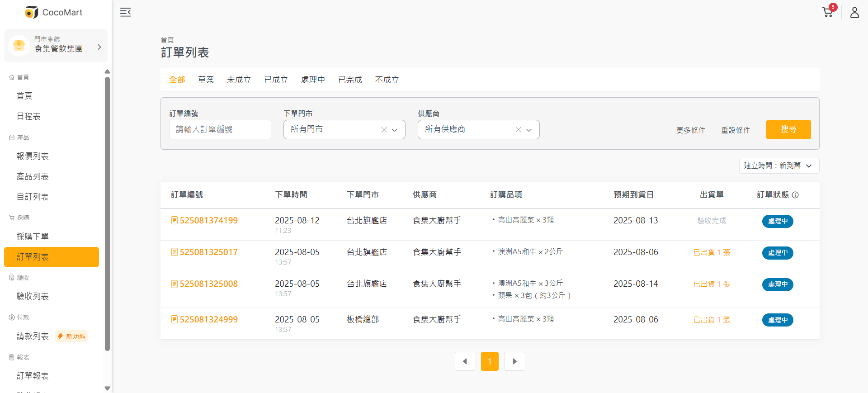
Task: Select the 全部 tab
Action: tap(177, 80)
